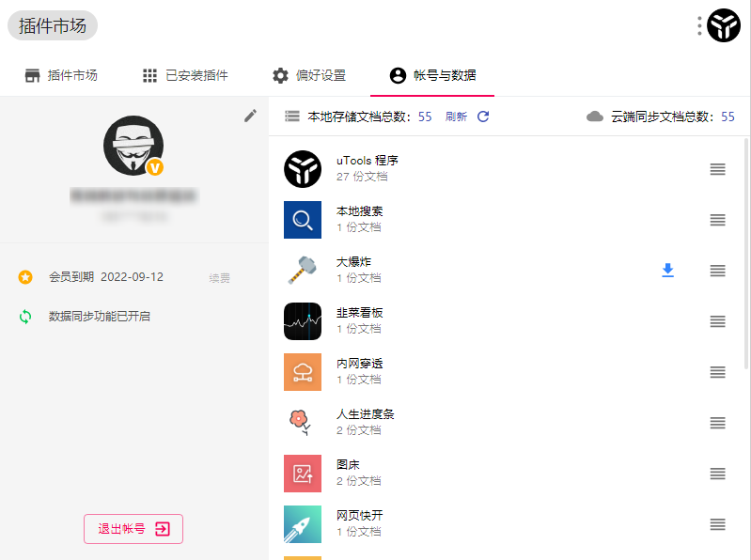The width and height of the screenshot is (751, 560).
Task: Click the text 数据同步功能已开启
Action: 99,317
